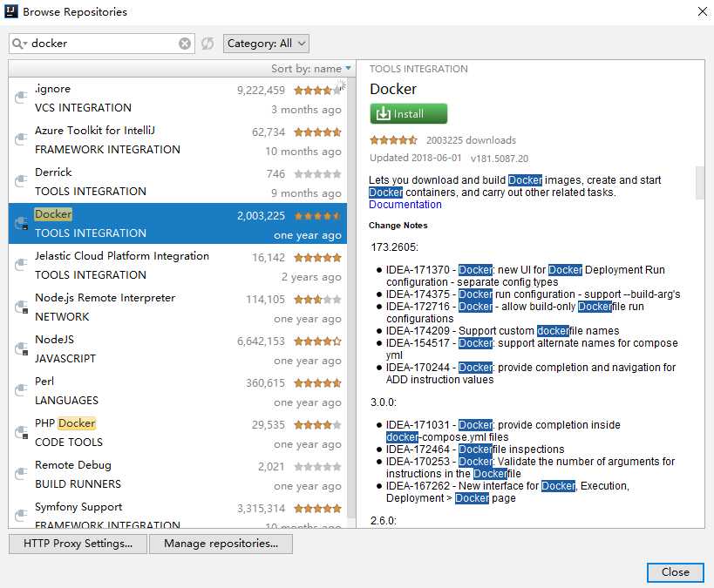Screen dimensions: 714x588
Task: Click the plugin icon beside PHP Docker
Action: [x=22, y=432]
